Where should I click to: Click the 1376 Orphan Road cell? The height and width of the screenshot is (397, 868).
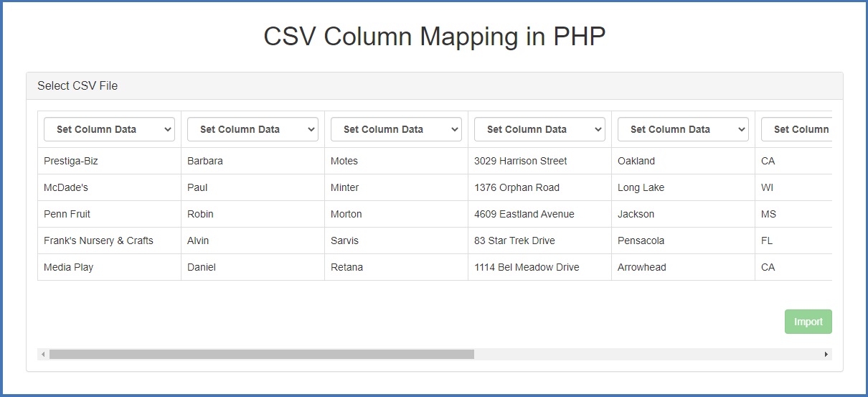coord(539,187)
